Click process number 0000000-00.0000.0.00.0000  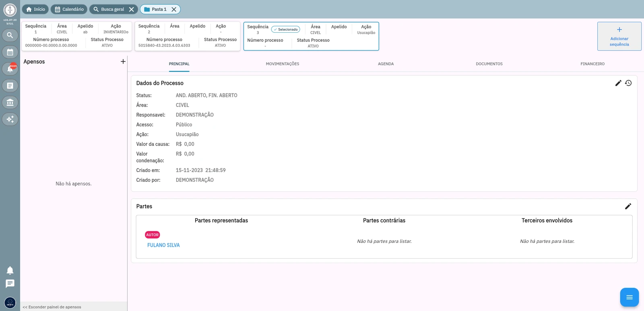pos(51,46)
